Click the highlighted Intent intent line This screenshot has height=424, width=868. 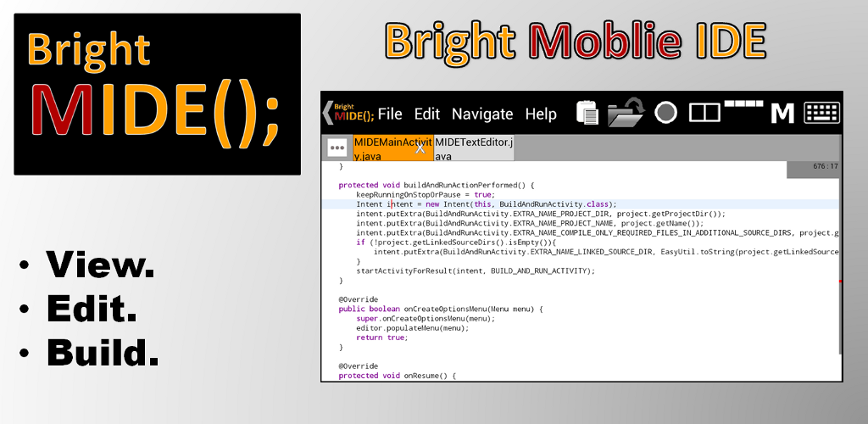tap(580, 204)
